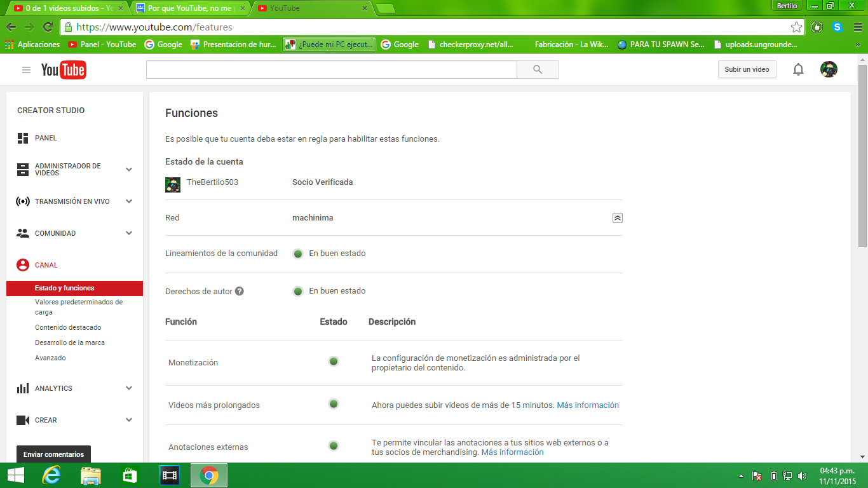Expand the Analytics section chevron

click(129, 388)
